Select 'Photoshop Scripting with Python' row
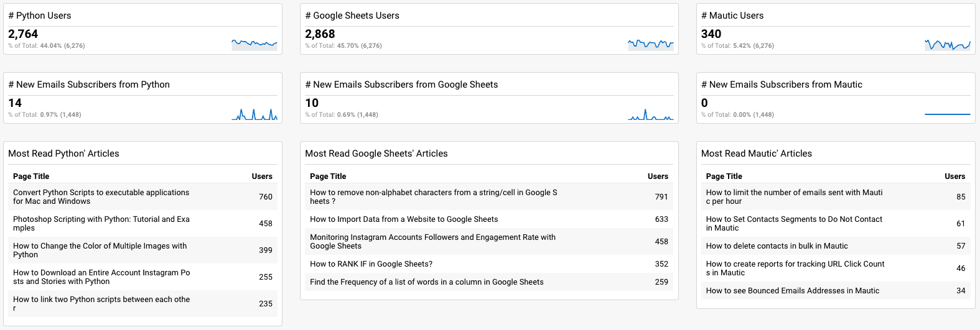This screenshot has width=980, height=330. [x=142, y=224]
